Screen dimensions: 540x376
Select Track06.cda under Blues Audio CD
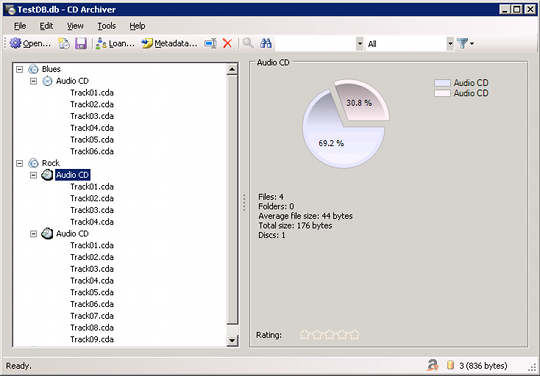(92, 152)
